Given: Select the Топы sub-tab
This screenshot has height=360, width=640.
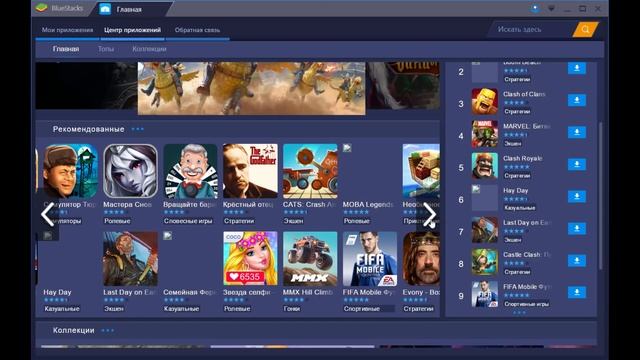Looking at the screenshot, I should [106, 49].
